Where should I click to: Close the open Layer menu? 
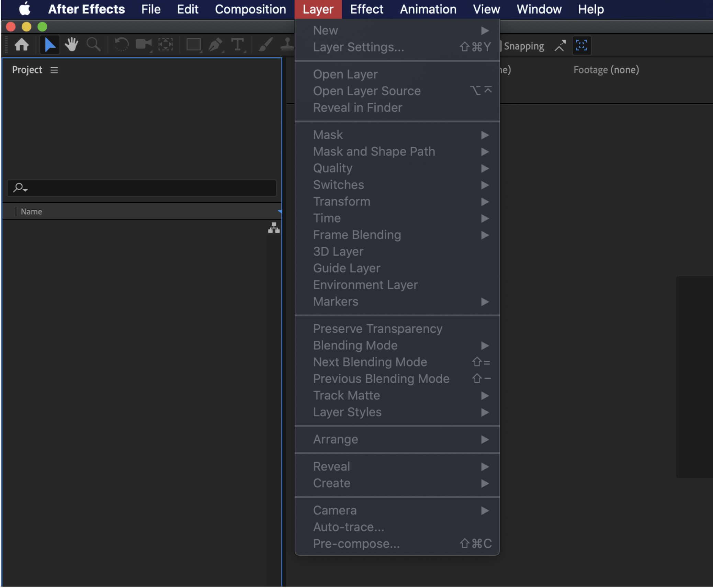coord(318,9)
